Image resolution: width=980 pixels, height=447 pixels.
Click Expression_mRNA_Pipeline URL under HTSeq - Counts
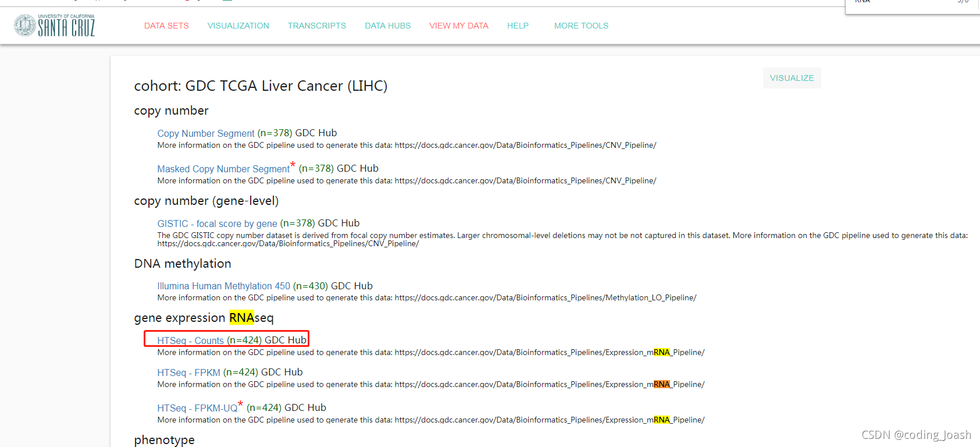pos(549,353)
